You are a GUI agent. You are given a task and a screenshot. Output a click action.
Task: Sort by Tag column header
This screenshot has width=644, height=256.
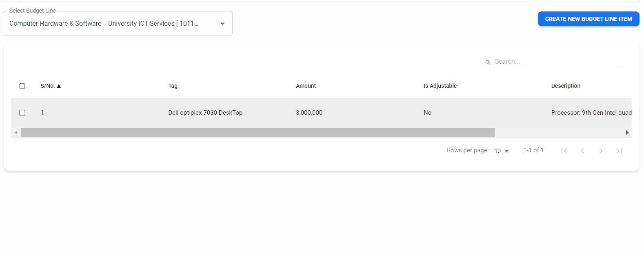[173, 86]
